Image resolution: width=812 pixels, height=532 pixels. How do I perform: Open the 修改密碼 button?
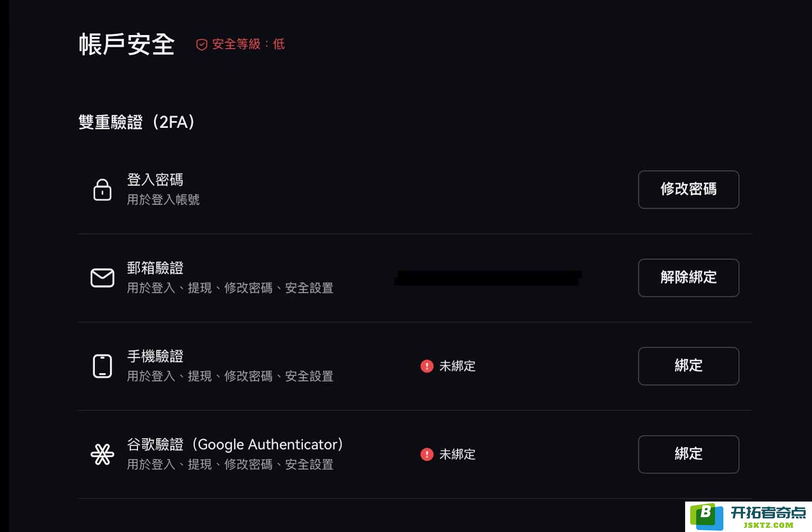688,189
